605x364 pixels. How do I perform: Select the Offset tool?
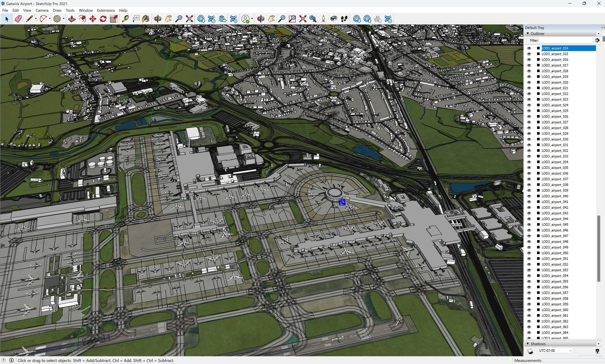click(82, 19)
